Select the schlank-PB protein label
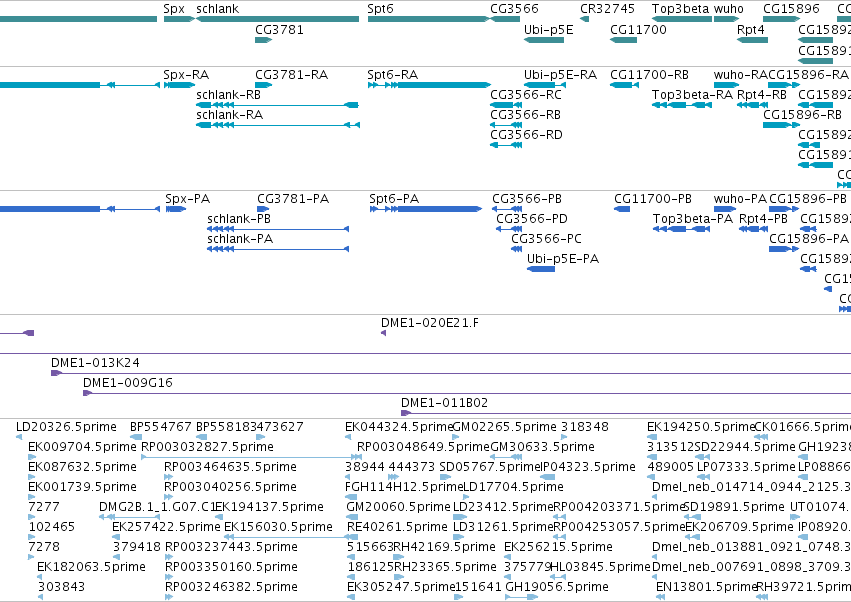 coord(239,219)
